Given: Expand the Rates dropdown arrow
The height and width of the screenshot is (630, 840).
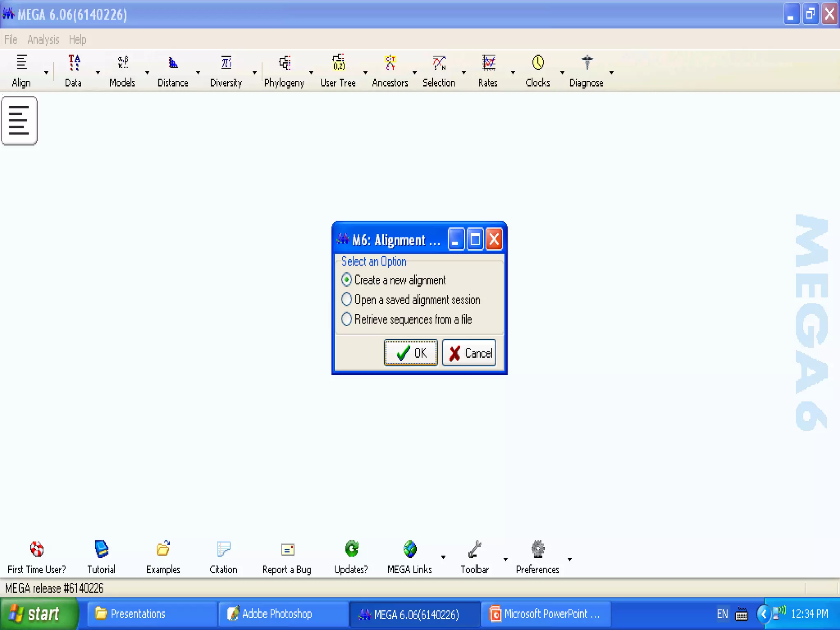Looking at the screenshot, I should [513, 73].
